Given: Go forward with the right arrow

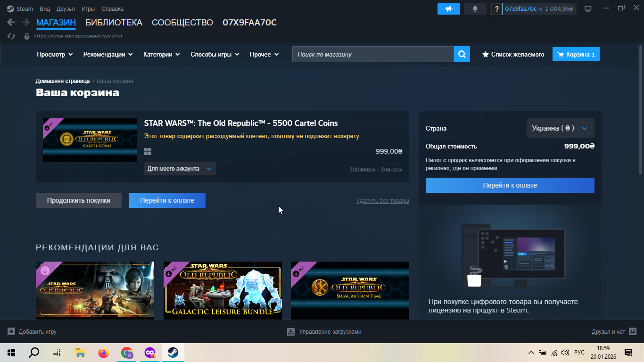Looking at the screenshot, I should [25, 22].
